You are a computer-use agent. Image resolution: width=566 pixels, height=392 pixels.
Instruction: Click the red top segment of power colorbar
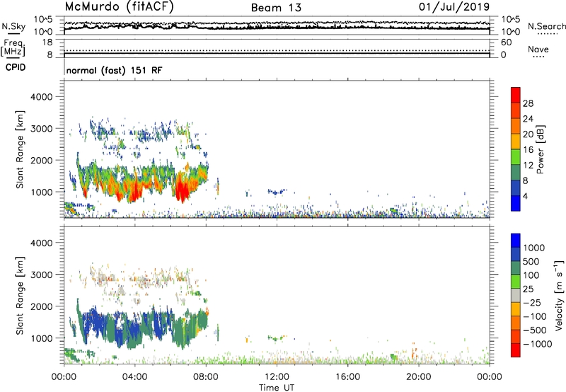tap(516, 96)
